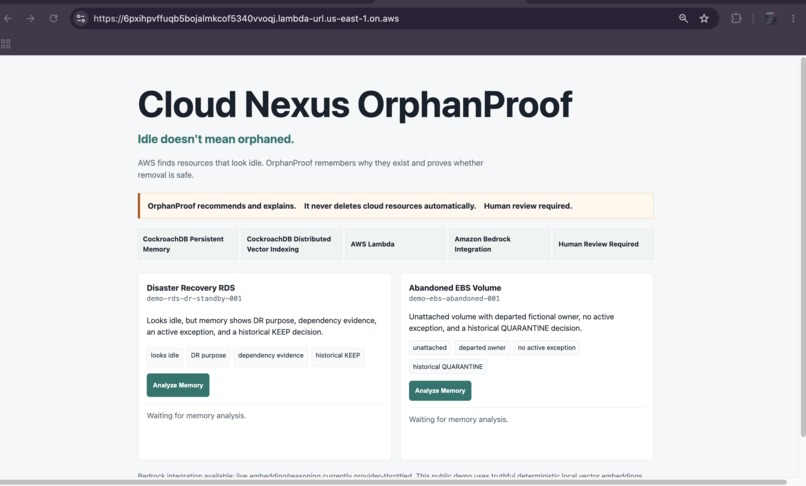Open site information icon in address bar

click(x=81, y=19)
